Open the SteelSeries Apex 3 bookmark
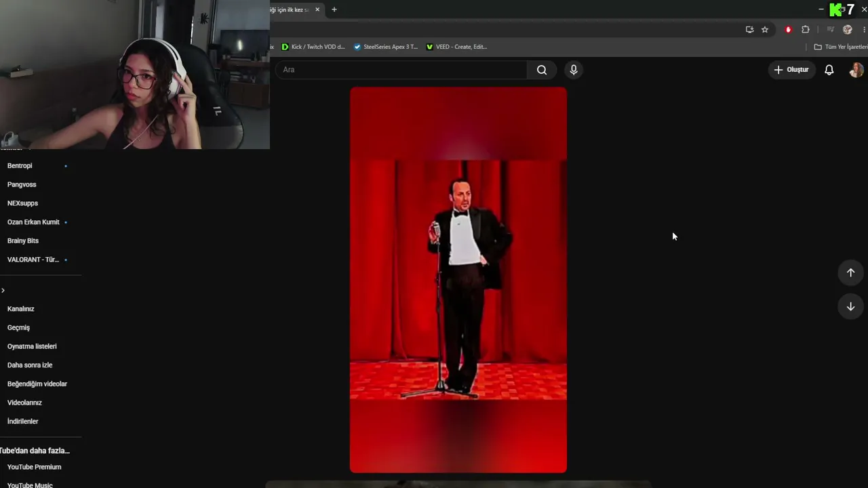This screenshot has width=868, height=488. [386, 47]
